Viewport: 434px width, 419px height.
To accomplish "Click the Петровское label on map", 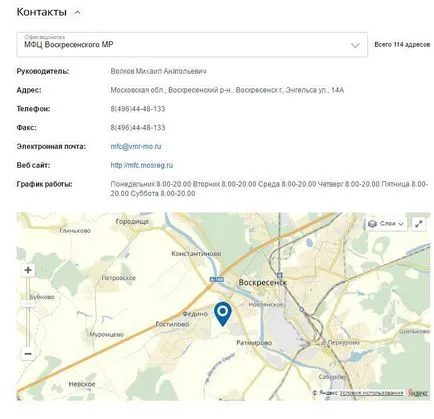I will 119,278.
